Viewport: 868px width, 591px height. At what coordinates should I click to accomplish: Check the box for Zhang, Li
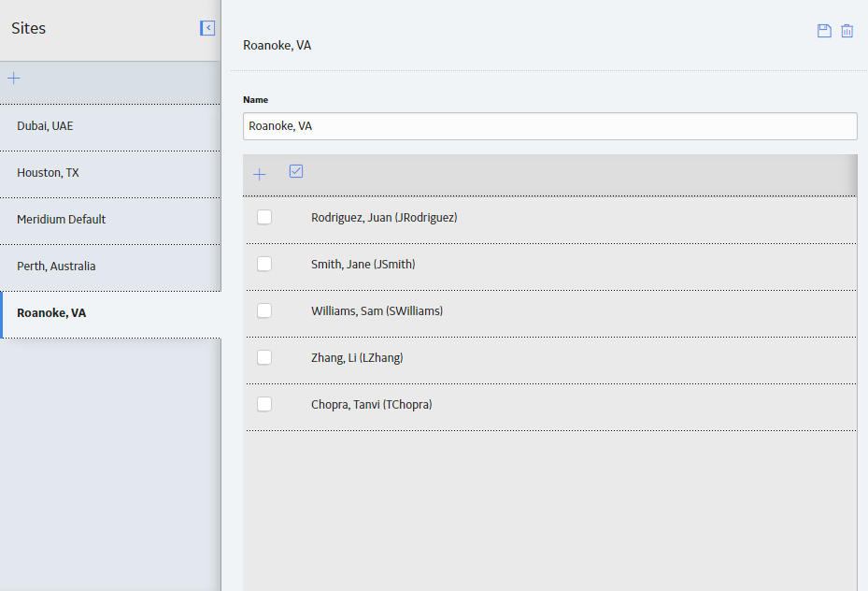click(x=264, y=357)
